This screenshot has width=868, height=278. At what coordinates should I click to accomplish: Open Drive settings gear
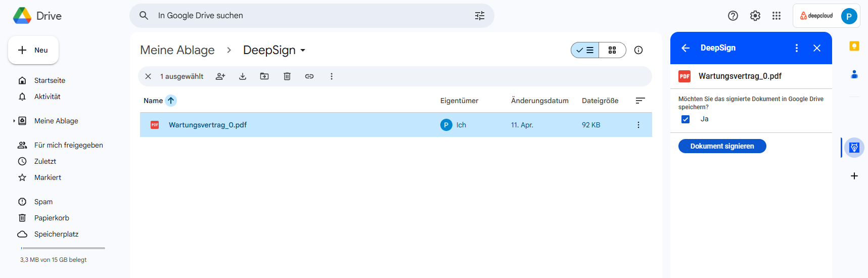(755, 16)
